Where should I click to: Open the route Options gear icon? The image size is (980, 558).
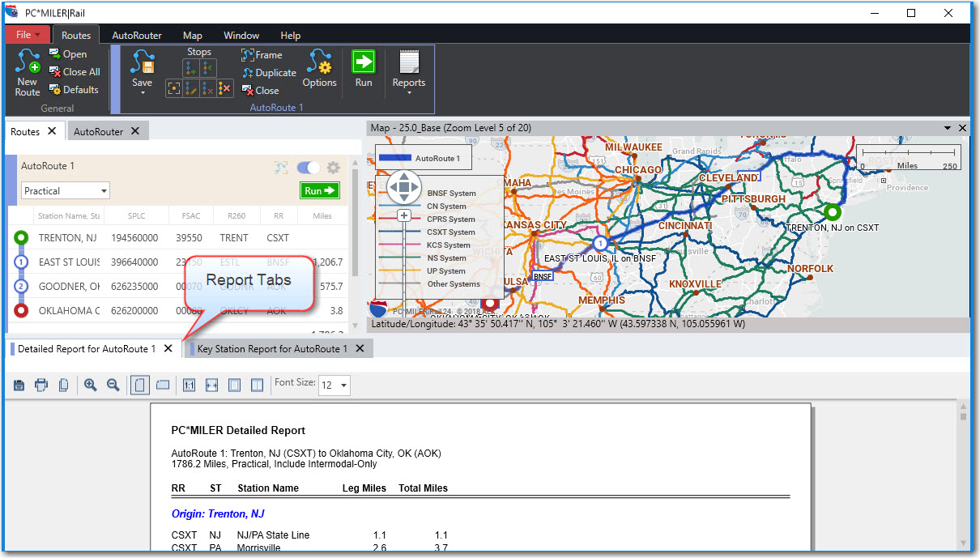[319, 63]
